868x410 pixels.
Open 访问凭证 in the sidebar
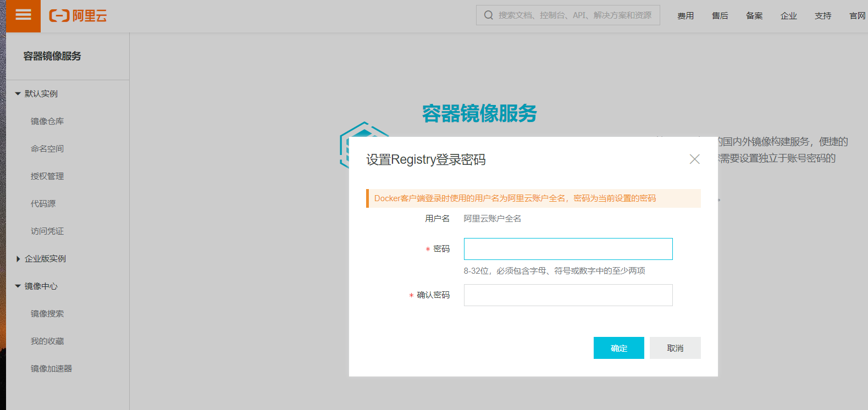click(47, 231)
